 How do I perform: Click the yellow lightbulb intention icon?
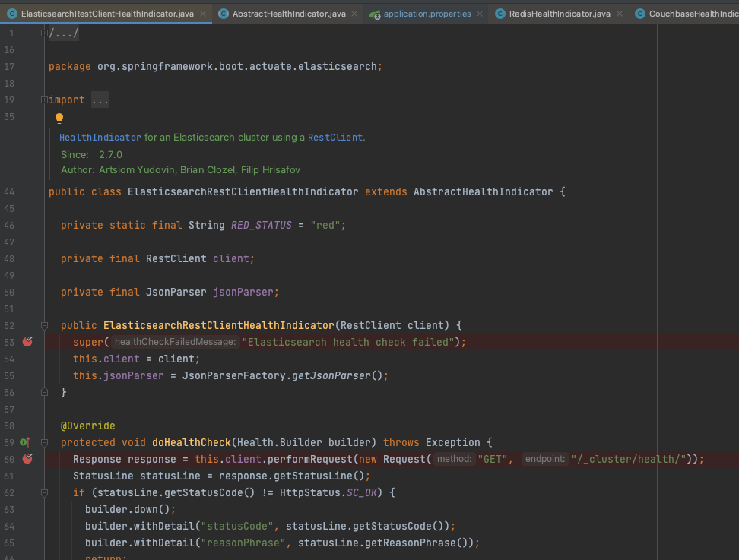[x=59, y=118]
